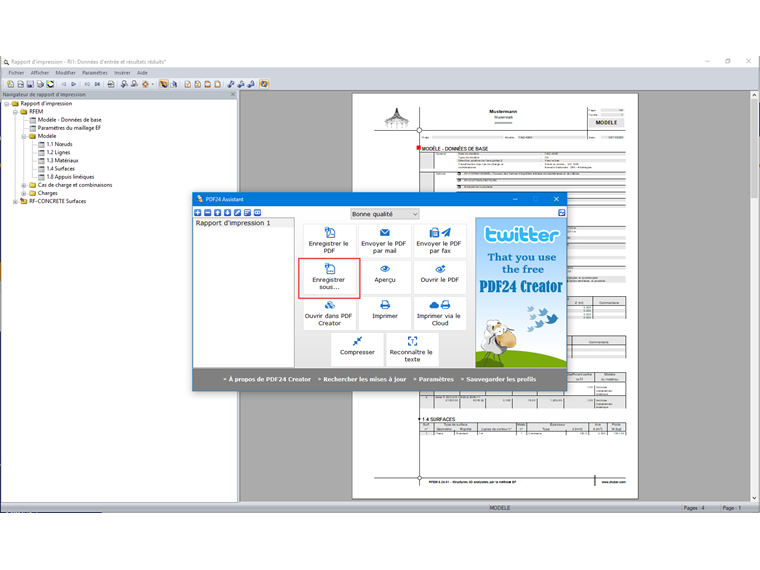Choose Enregistrer sous... in PDF24 Assistant

click(x=329, y=278)
